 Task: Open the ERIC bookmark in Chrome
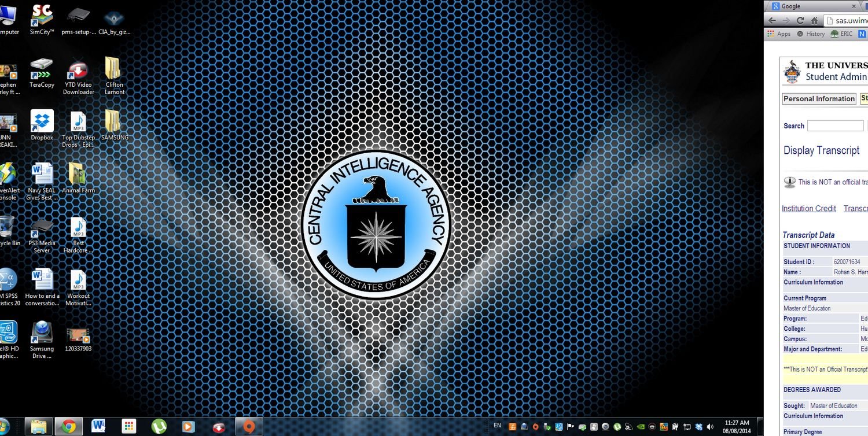click(x=841, y=34)
